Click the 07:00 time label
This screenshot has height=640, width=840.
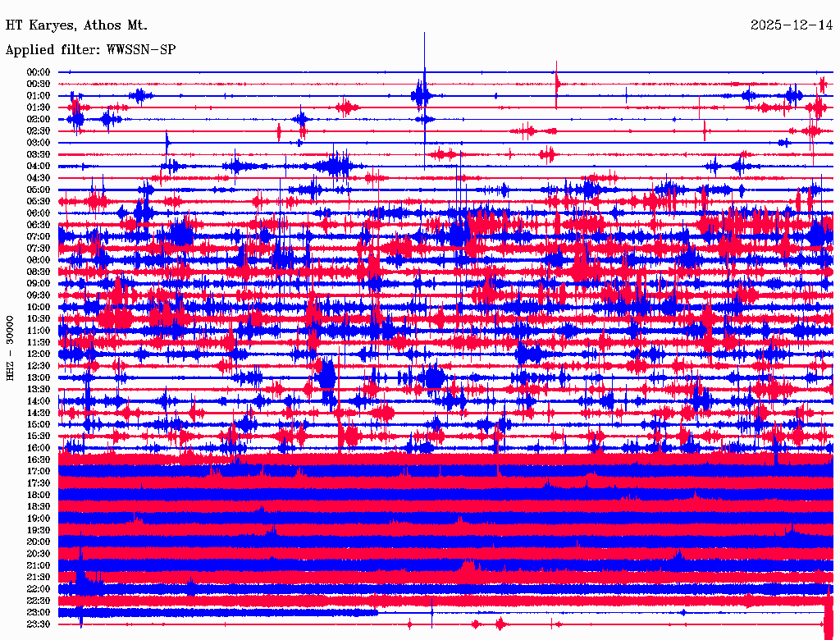(x=39, y=236)
